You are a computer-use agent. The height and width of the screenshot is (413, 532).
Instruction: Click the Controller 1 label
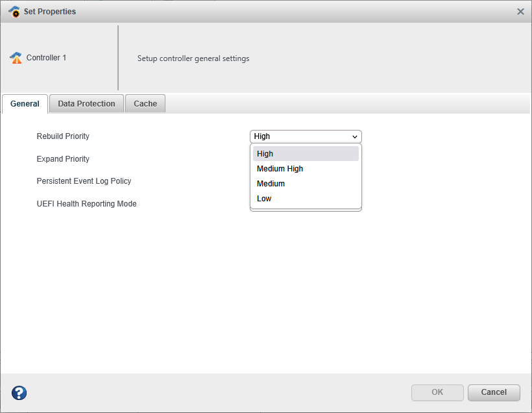[x=46, y=58]
